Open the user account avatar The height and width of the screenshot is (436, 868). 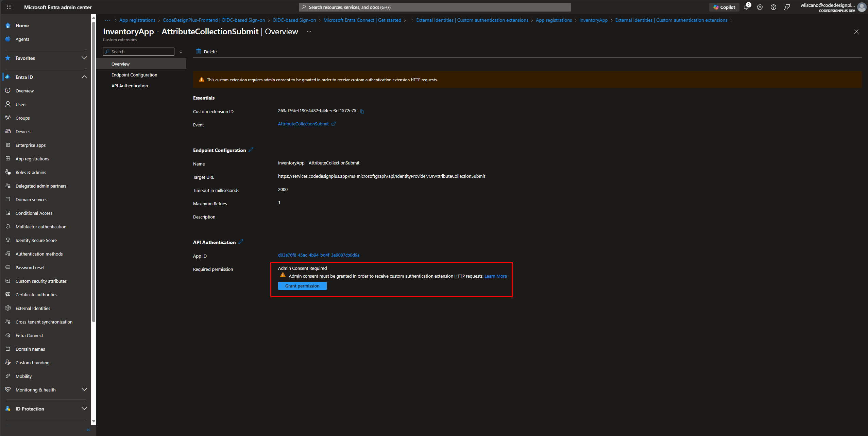coord(862,7)
